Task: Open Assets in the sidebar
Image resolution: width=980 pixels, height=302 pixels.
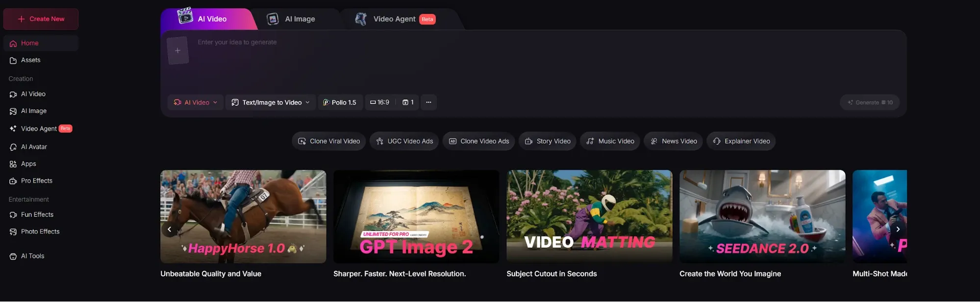Action: (x=41, y=60)
